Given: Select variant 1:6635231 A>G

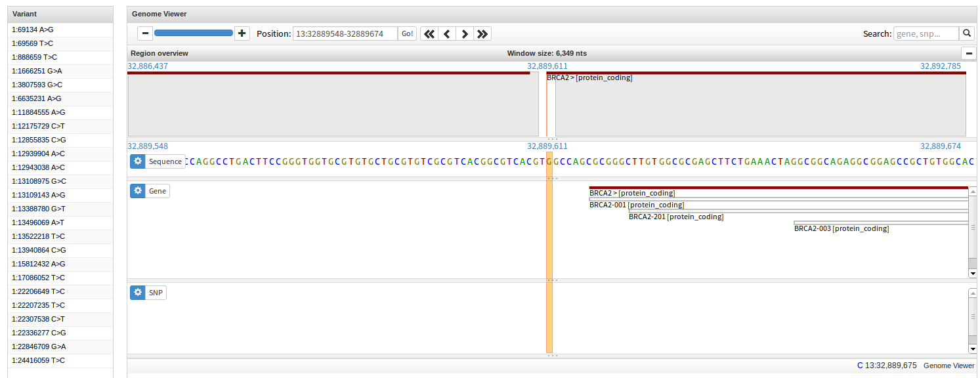Looking at the screenshot, I should [x=60, y=98].
